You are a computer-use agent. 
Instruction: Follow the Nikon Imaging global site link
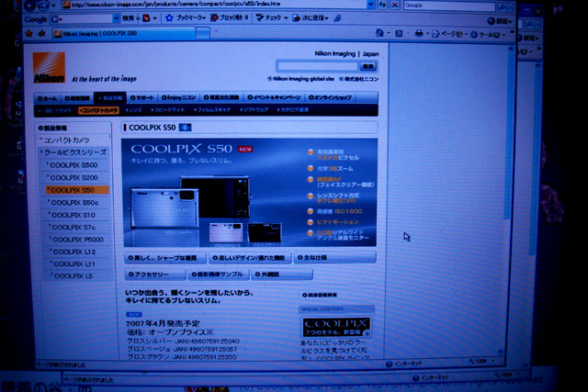[x=300, y=79]
